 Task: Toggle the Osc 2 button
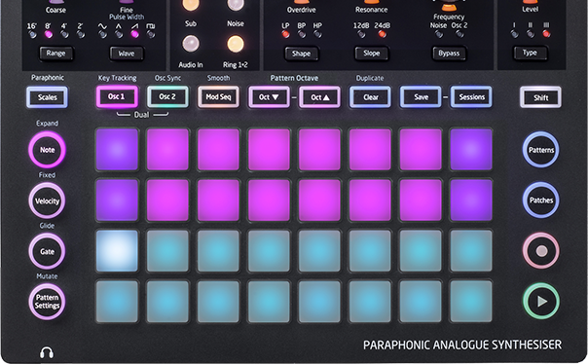tap(167, 96)
